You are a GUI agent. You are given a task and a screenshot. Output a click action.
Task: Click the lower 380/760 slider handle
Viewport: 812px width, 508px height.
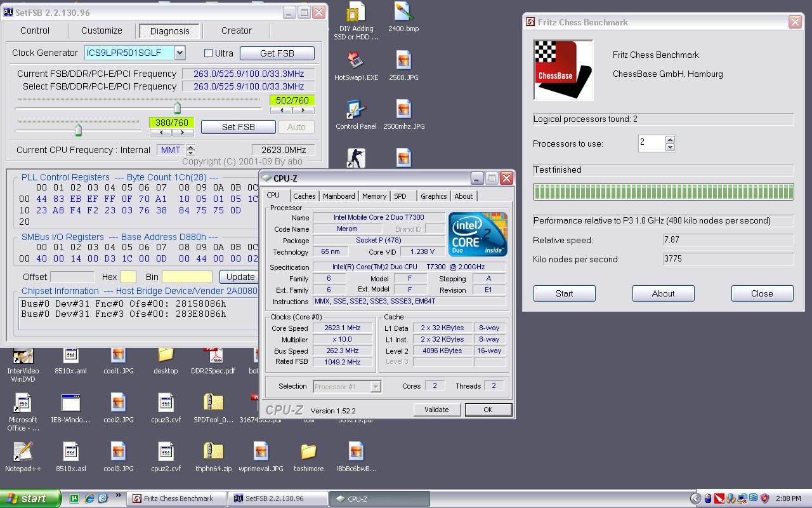[x=78, y=130]
